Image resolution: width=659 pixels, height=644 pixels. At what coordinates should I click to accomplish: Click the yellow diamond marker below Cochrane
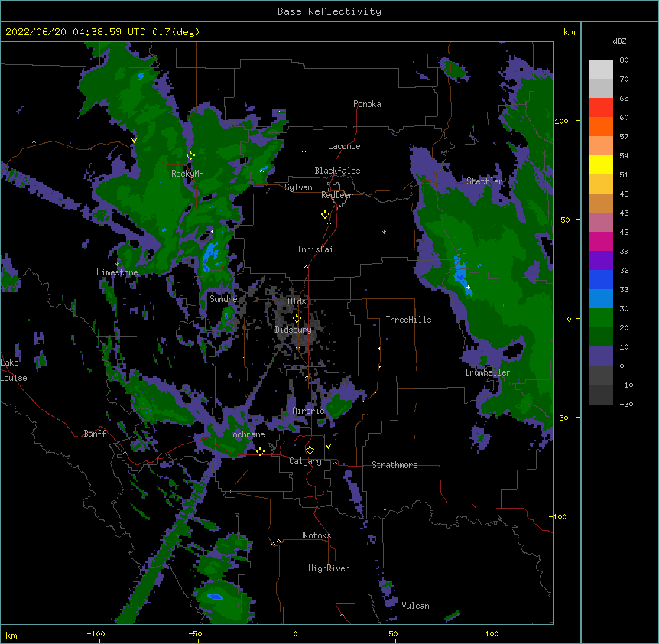pos(260,451)
